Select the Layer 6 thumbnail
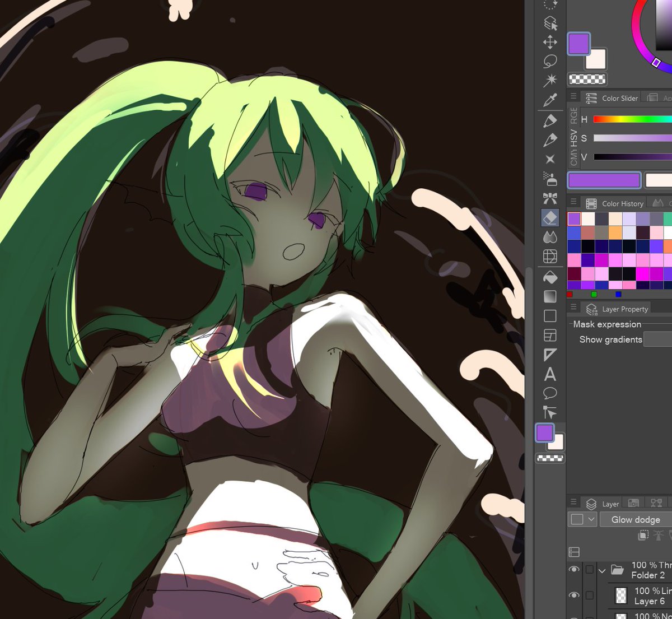 click(621, 595)
